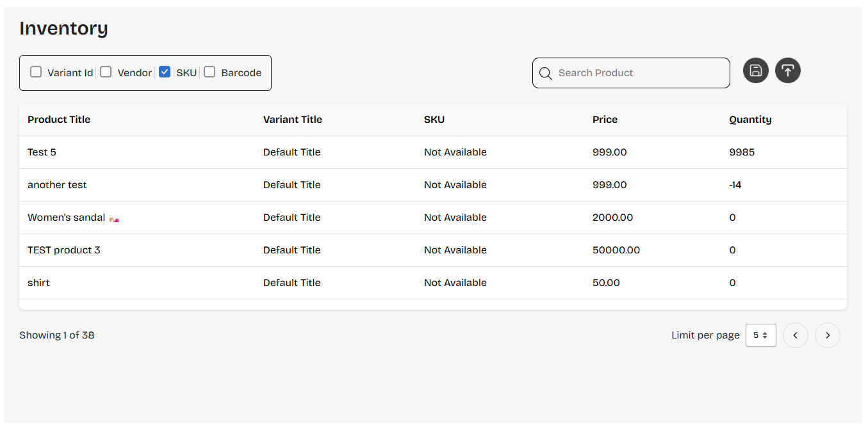Click the "TEST product 3" product name
Screen dimensions: 868x430
click(x=64, y=250)
